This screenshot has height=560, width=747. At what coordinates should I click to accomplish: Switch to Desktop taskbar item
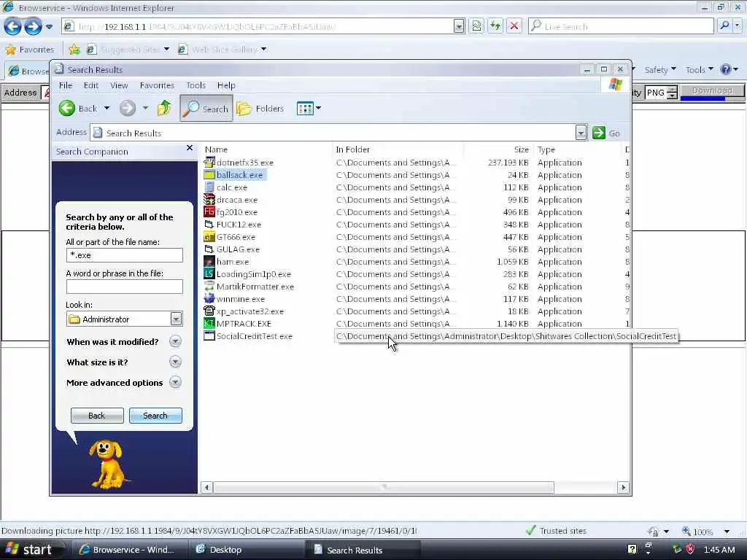[x=245, y=550]
